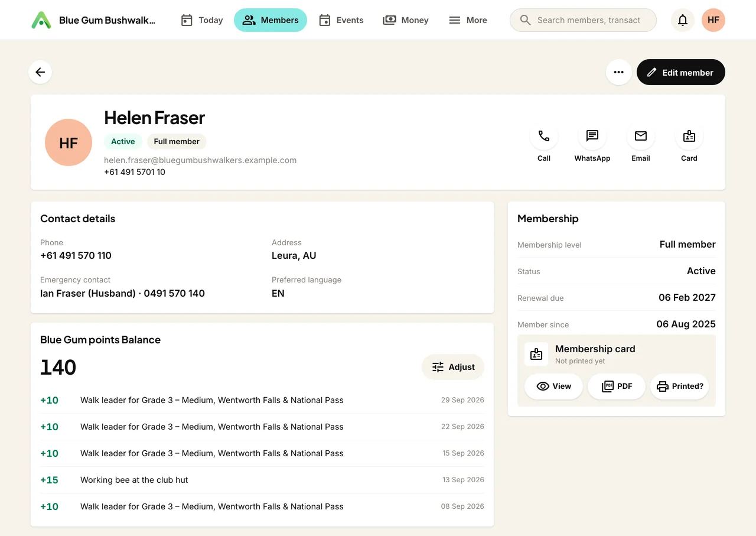Switch to the Events tab
Image resolution: width=756 pixels, height=536 pixels.
341,20
